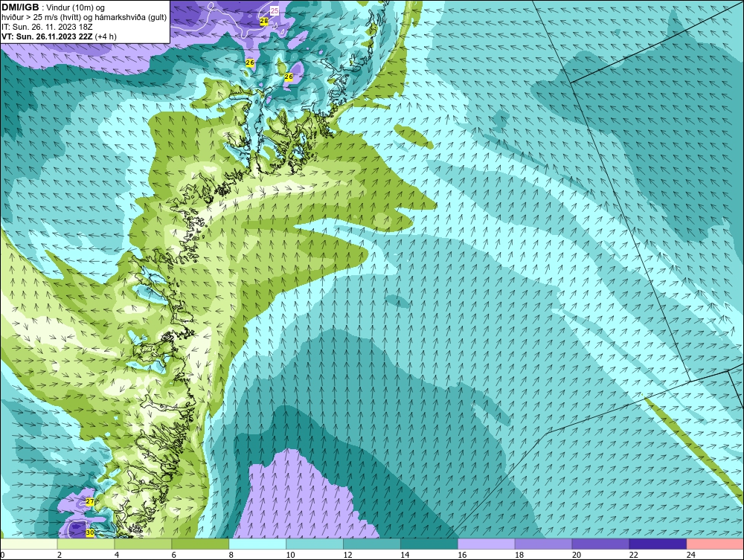The height and width of the screenshot is (560, 744).
Task: Click the legend scale number 14
Action: [405, 555]
